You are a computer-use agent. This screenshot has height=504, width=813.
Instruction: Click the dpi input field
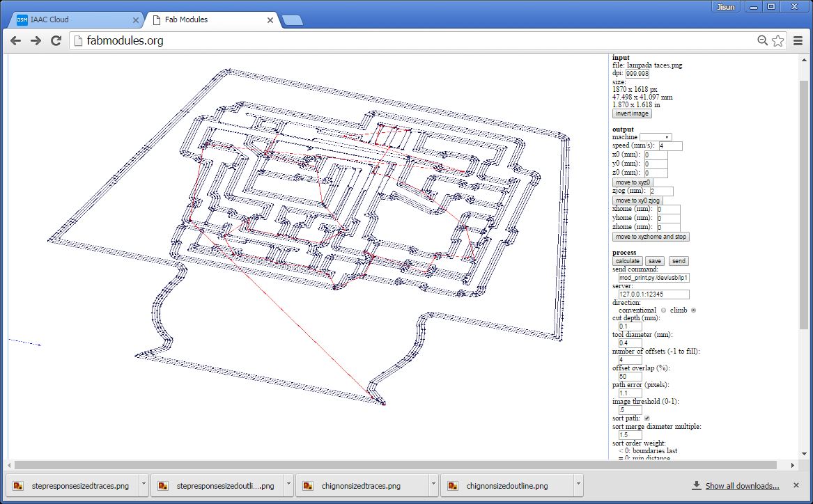click(637, 74)
